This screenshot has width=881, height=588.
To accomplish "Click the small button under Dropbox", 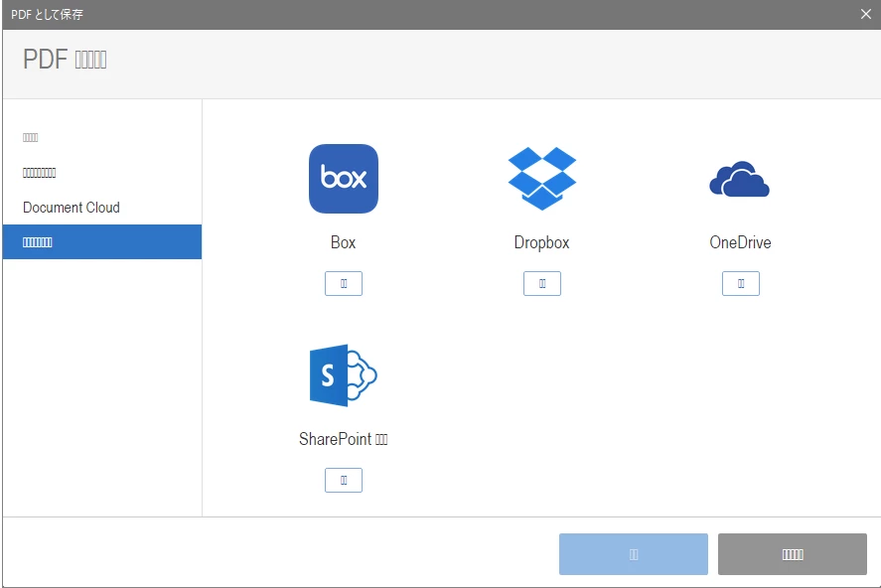I will (542, 284).
